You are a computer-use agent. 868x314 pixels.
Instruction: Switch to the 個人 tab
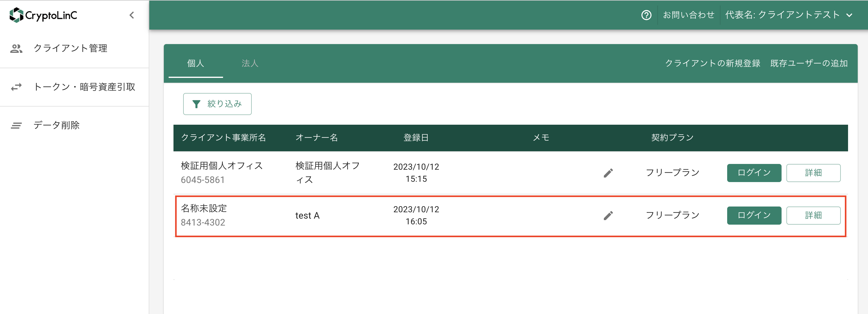[x=196, y=63]
